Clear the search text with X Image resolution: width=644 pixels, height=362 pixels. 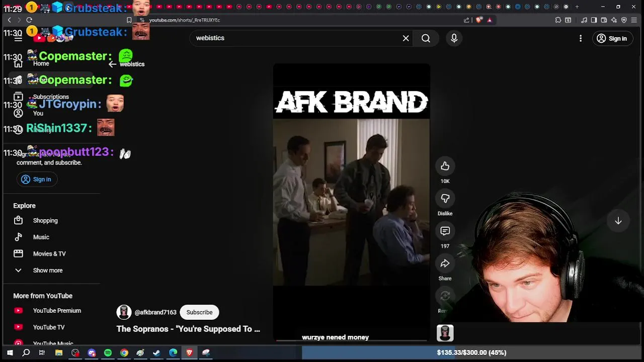(x=406, y=38)
